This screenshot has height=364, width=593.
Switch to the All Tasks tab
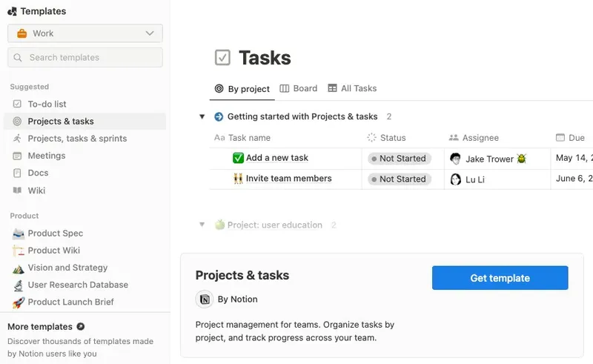[352, 88]
